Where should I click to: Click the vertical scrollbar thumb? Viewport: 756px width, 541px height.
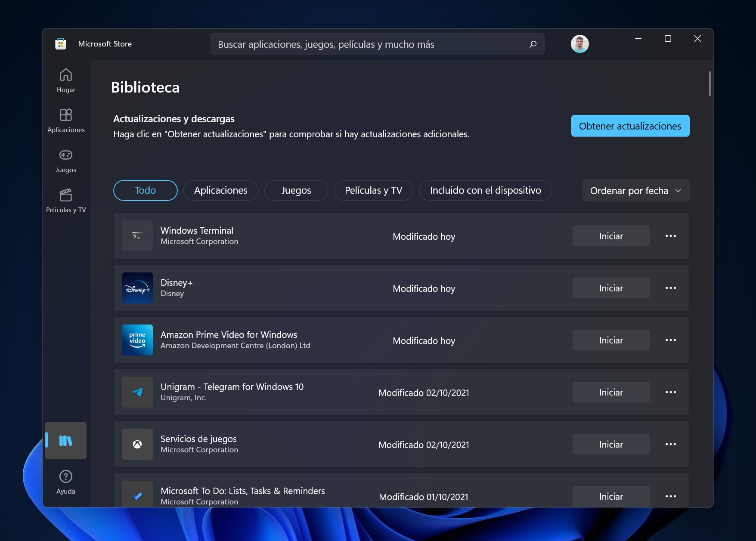710,83
